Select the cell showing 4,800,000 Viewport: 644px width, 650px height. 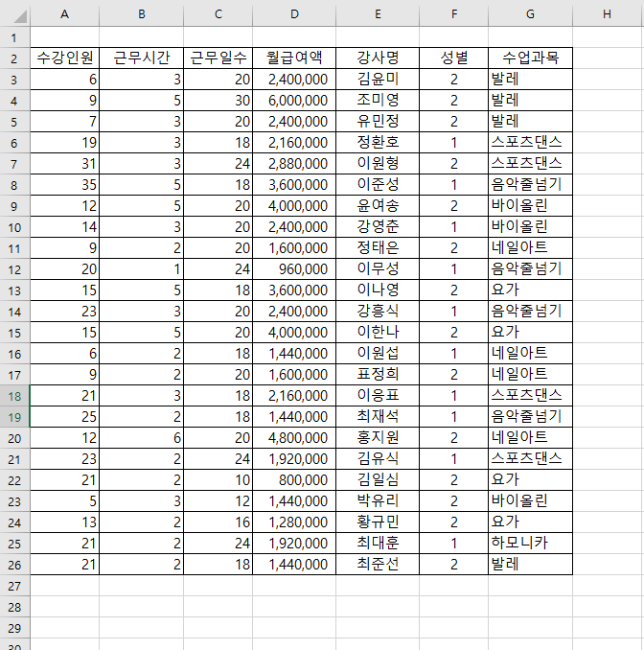pos(294,437)
